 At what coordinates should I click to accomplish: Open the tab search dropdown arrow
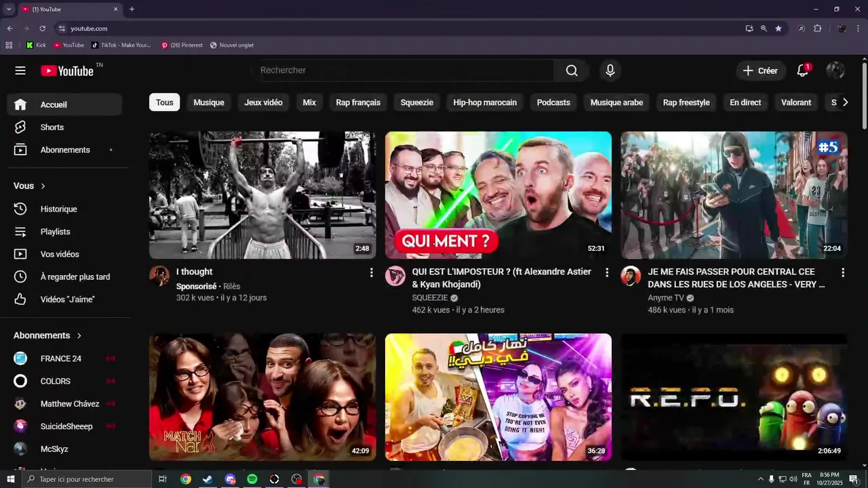[x=9, y=9]
